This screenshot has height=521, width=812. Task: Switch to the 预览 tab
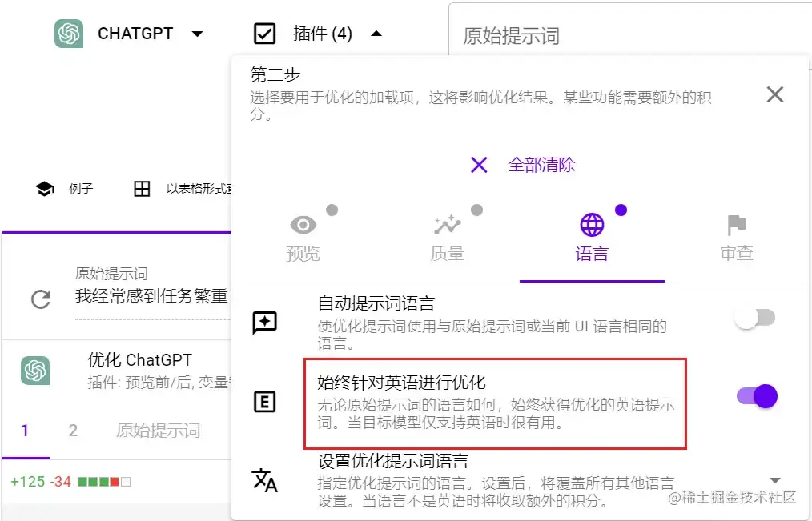pyautogui.click(x=303, y=240)
